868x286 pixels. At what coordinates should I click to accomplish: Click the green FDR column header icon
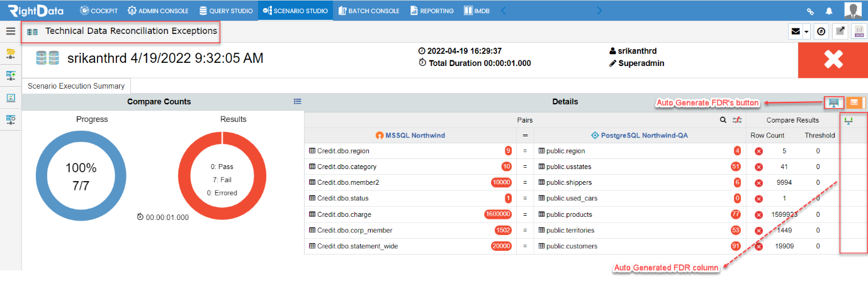tap(848, 120)
